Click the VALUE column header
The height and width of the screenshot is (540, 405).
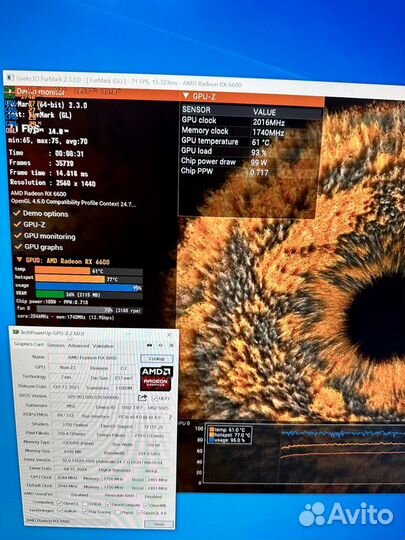pyautogui.click(x=264, y=112)
